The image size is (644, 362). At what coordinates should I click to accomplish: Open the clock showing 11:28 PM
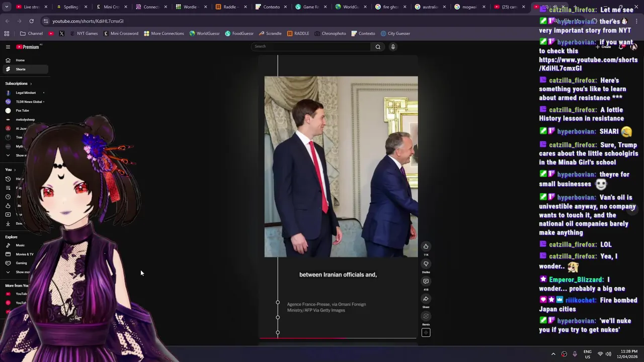pyautogui.click(x=626, y=354)
